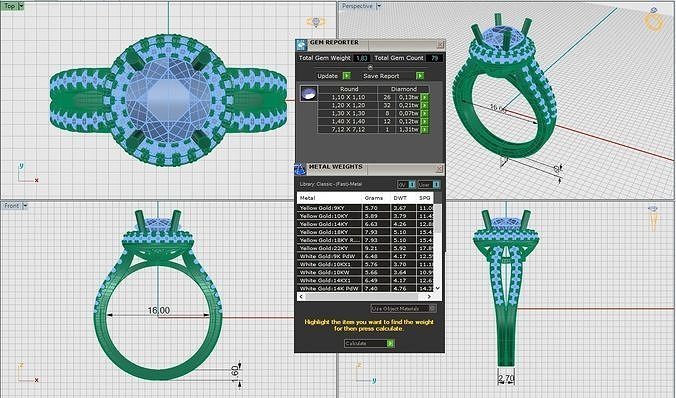Click the scroll-down arrow of metal list
Screen dimensions: 676x398
[438, 288]
